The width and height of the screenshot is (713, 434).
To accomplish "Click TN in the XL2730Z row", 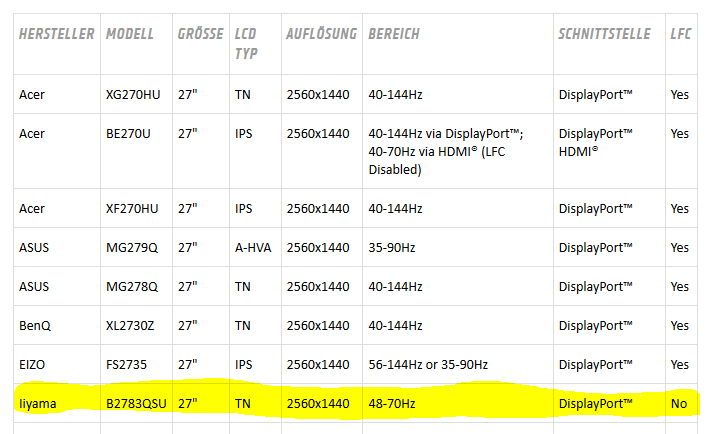I will [x=243, y=326].
